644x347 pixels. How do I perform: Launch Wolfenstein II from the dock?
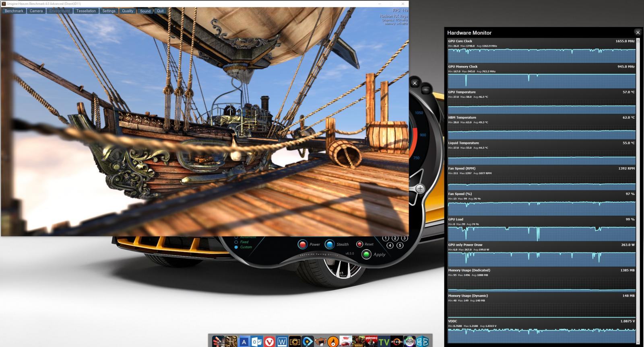point(371,342)
